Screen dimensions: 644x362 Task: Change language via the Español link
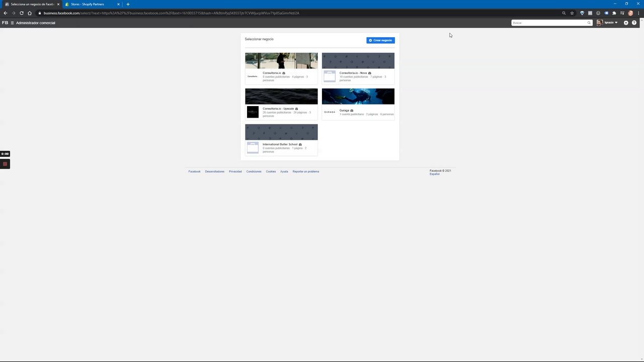435,174
